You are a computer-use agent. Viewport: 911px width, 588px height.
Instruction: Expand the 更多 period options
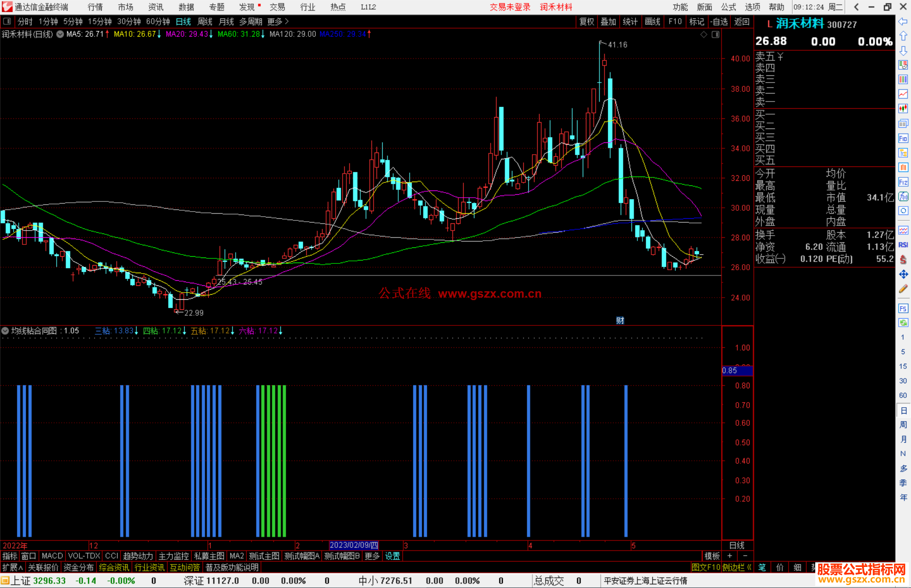tap(278, 21)
